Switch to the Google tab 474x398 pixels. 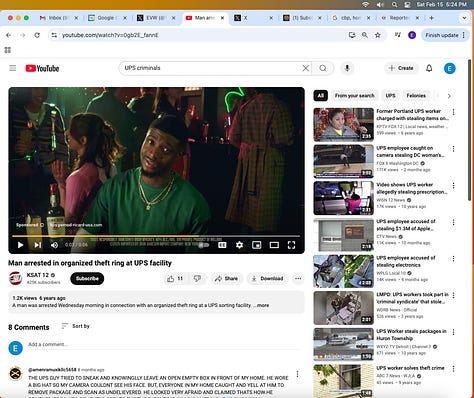[107, 18]
